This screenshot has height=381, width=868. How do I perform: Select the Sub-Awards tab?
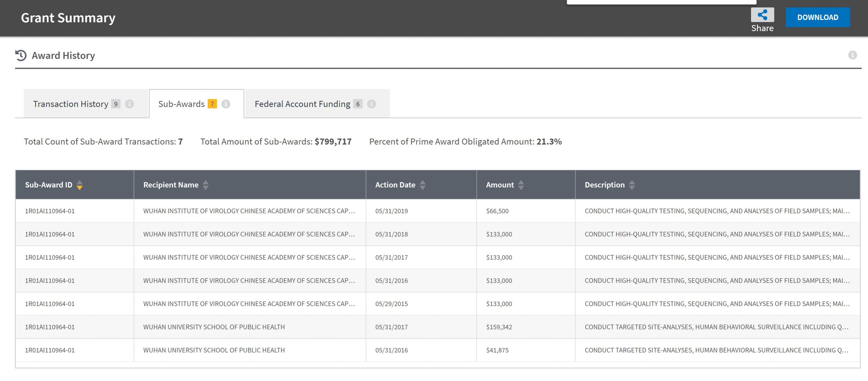click(196, 104)
